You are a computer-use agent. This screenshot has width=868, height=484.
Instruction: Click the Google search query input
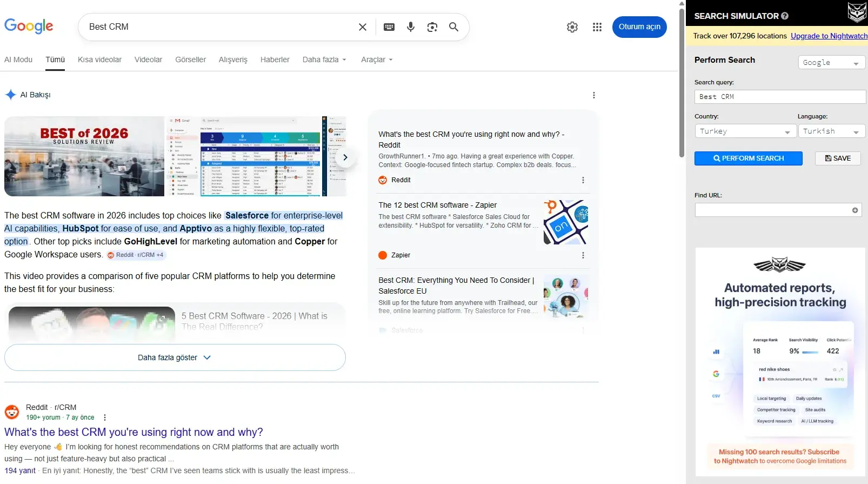pos(219,27)
